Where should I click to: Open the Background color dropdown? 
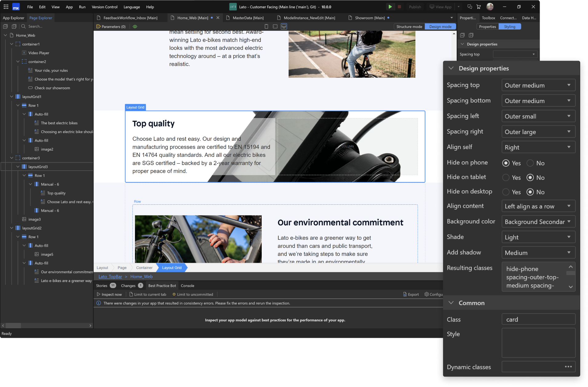[x=538, y=222]
